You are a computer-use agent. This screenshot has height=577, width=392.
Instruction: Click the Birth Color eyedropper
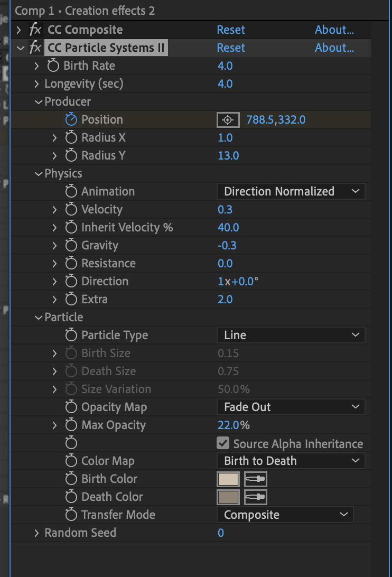[x=255, y=479]
